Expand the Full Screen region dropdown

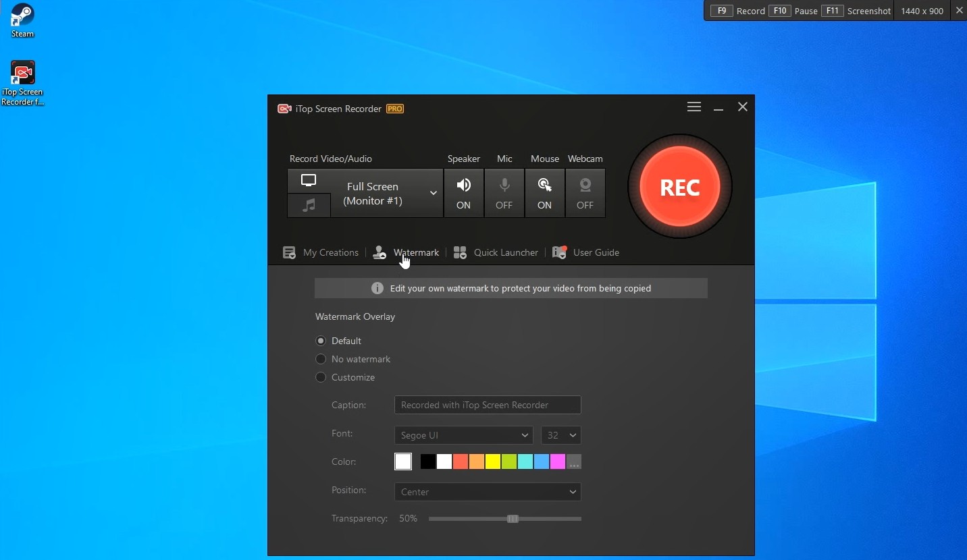[433, 193]
